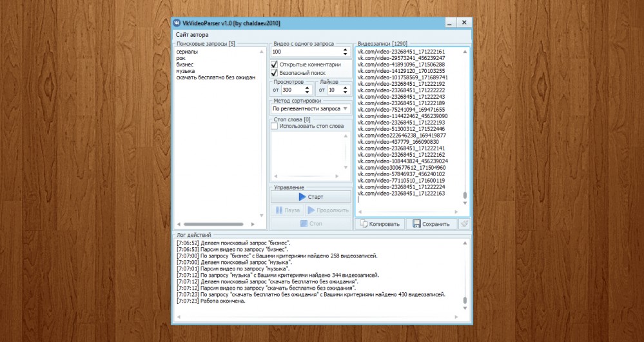The height and width of the screenshot is (342, 644).
Task: Click the log panel vertical scrollbar thumb
Action: 465,300
